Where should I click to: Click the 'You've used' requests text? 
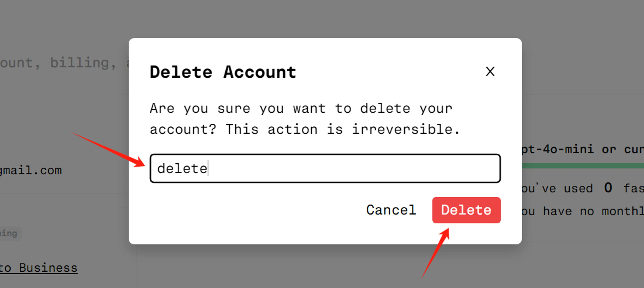click(557, 188)
